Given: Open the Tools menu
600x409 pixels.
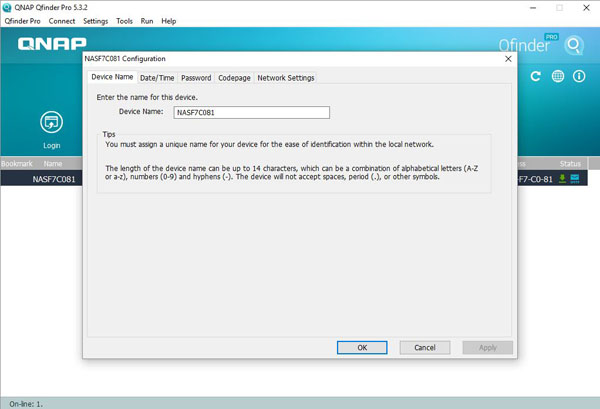Looking at the screenshot, I should (124, 21).
